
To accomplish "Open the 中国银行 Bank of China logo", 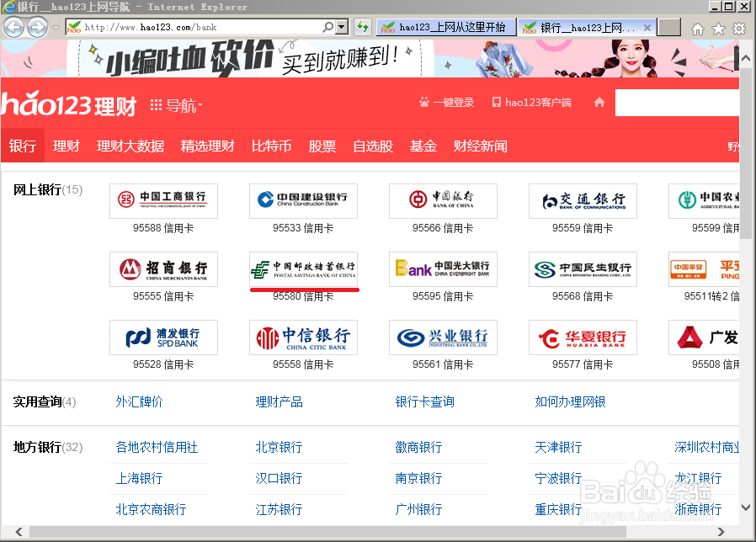I will click(x=443, y=200).
